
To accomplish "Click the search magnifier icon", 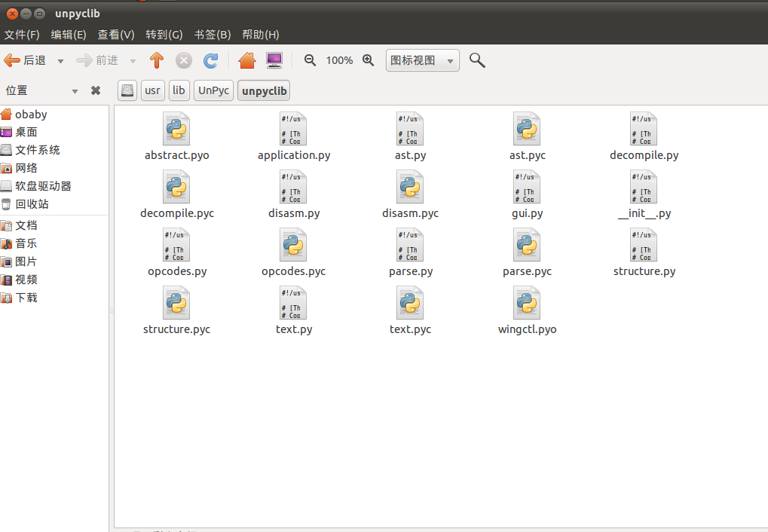I will point(477,60).
